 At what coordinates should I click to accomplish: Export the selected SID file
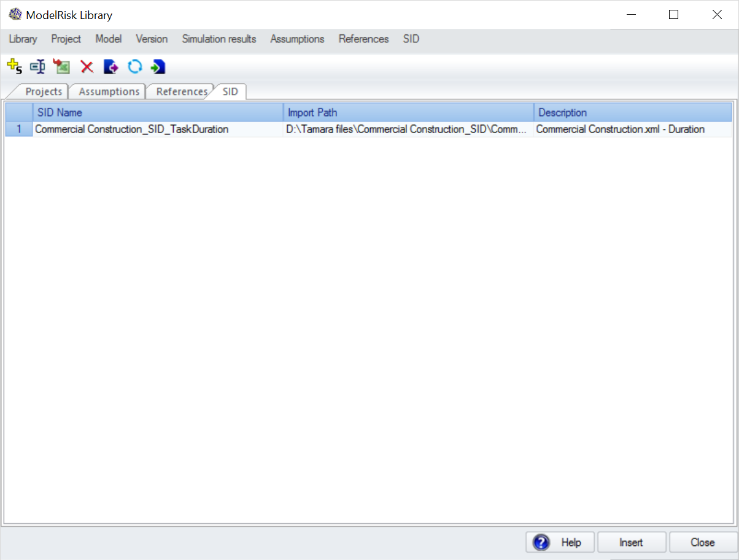(x=110, y=66)
